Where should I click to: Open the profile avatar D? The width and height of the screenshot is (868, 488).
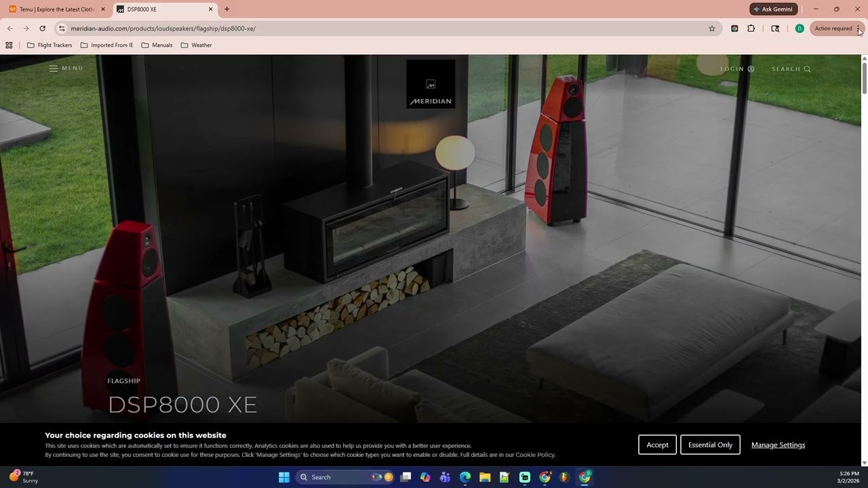(800, 28)
